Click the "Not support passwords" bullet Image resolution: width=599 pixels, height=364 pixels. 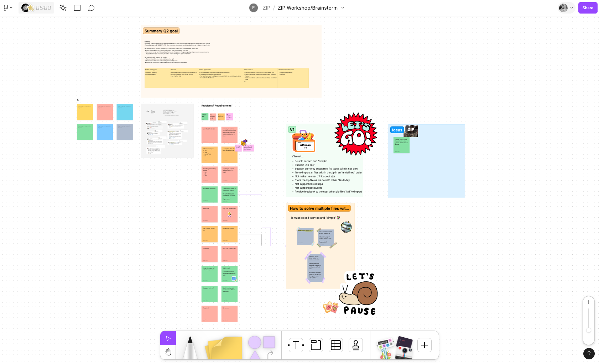(x=308, y=188)
